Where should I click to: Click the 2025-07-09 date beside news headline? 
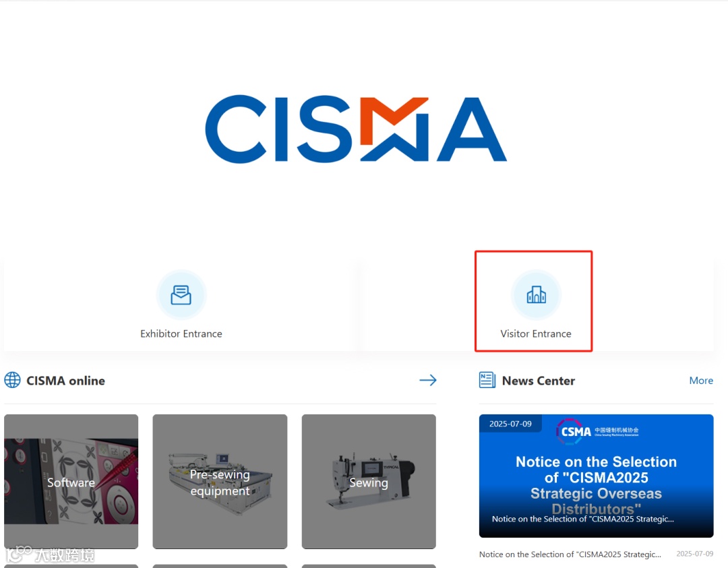point(694,554)
